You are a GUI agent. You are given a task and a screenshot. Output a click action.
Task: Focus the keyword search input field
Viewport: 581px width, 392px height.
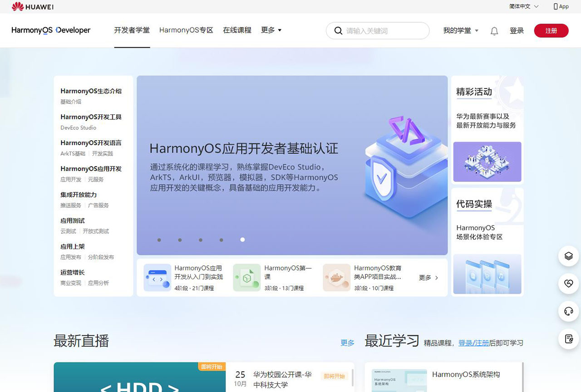384,31
